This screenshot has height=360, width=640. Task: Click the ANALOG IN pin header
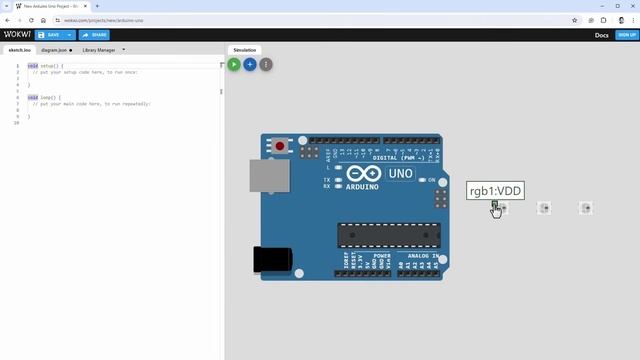tap(418, 273)
